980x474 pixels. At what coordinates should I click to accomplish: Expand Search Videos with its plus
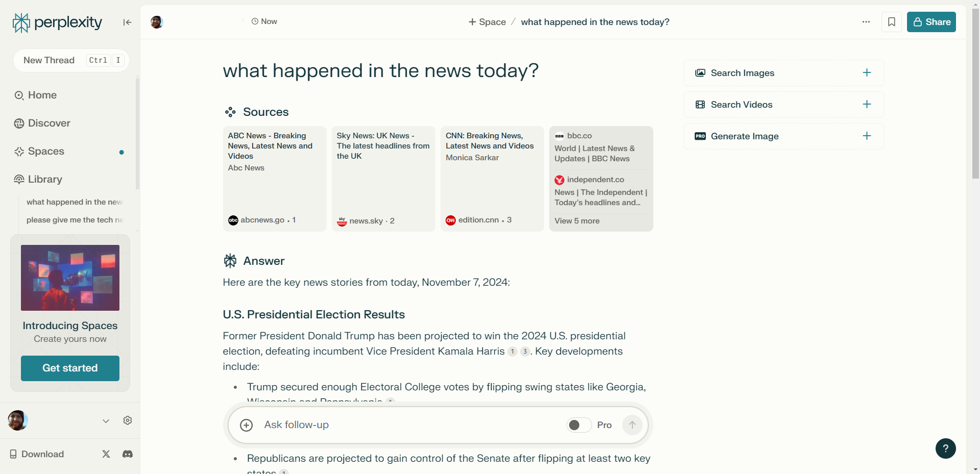[x=867, y=104]
